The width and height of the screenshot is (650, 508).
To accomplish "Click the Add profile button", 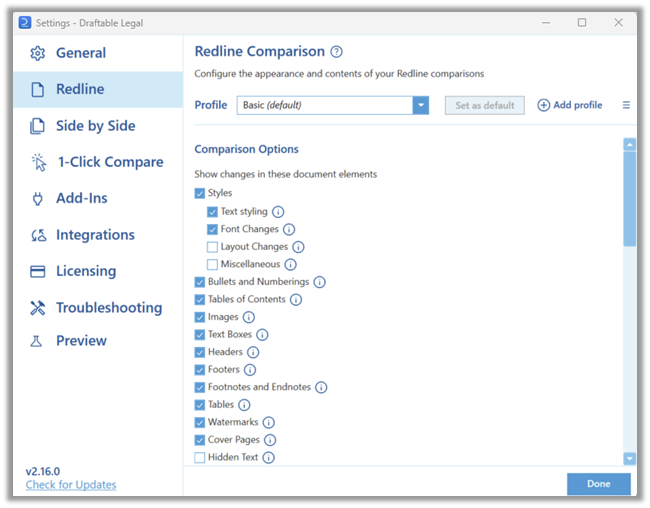I will point(570,105).
